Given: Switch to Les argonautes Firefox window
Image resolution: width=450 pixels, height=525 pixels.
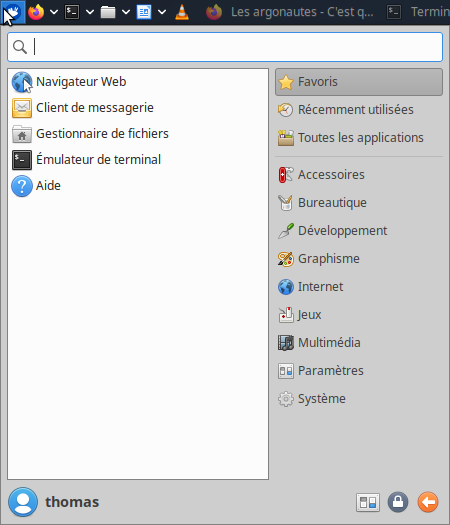Looking at the screenshot, I should [x=290, y=12].
